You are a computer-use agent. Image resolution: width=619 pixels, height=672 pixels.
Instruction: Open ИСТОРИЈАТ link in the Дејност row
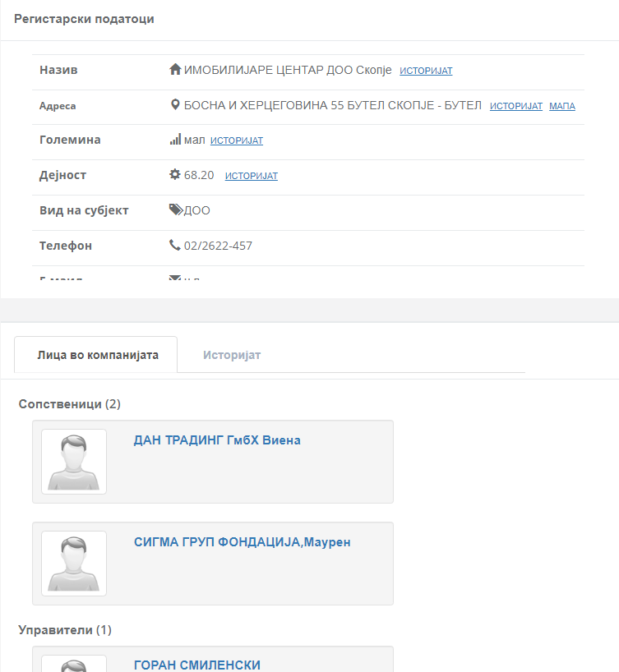tap(252, 176)
